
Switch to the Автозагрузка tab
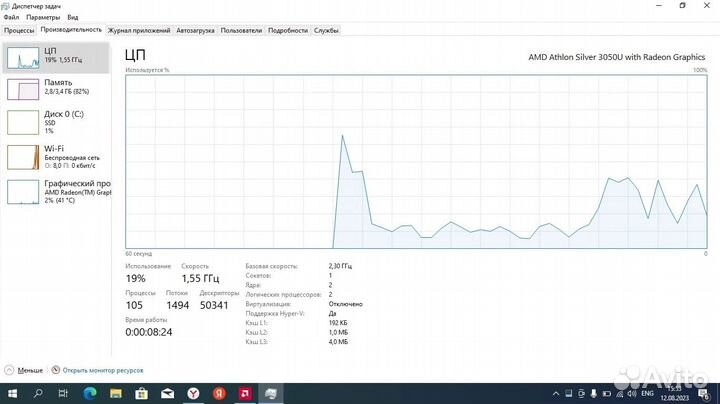[195, 30]
